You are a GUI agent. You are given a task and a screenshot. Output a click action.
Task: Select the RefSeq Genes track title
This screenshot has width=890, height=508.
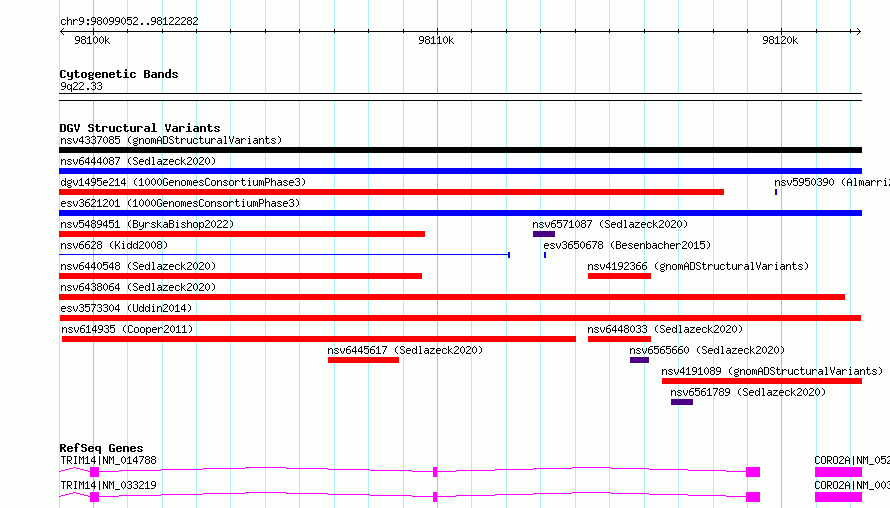tap(101, 448)
